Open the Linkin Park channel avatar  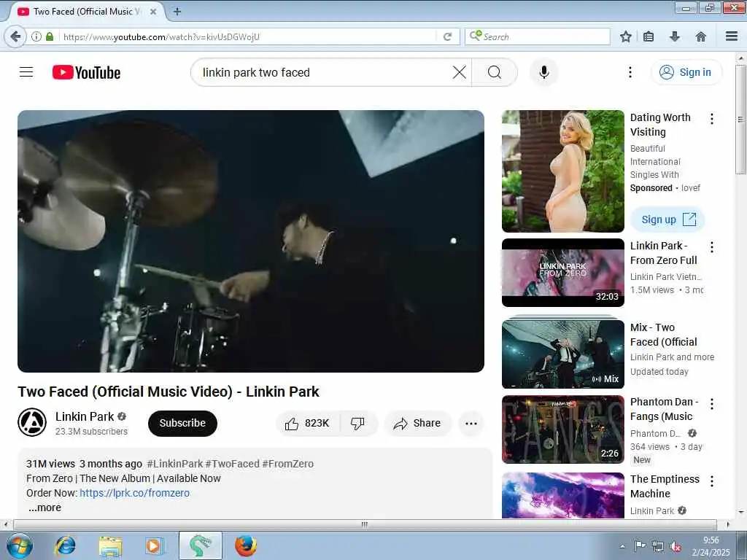point(32,422)
